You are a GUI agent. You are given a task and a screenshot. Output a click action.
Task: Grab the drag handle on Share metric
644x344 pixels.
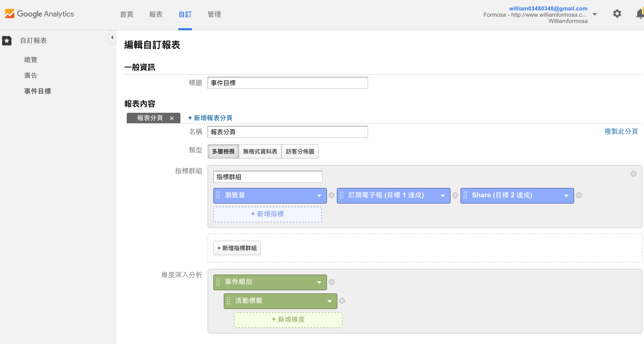coord(465,195)
